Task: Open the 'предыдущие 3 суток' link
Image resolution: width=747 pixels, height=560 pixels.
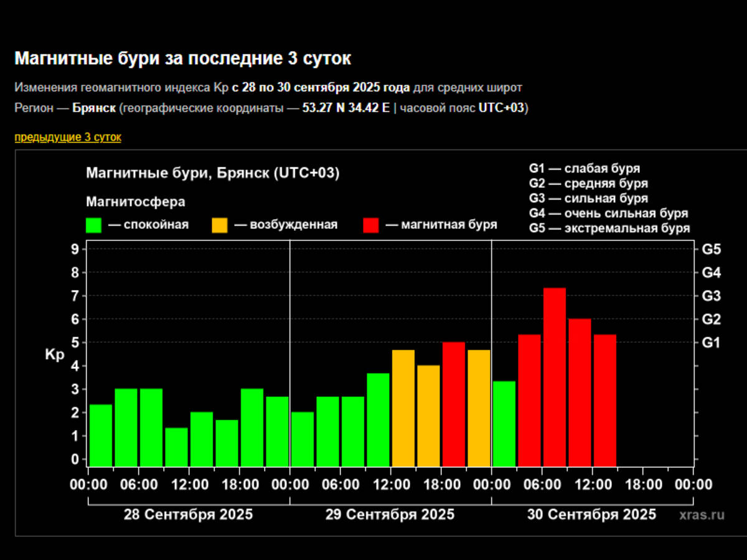Action: (x=68, y=138)
